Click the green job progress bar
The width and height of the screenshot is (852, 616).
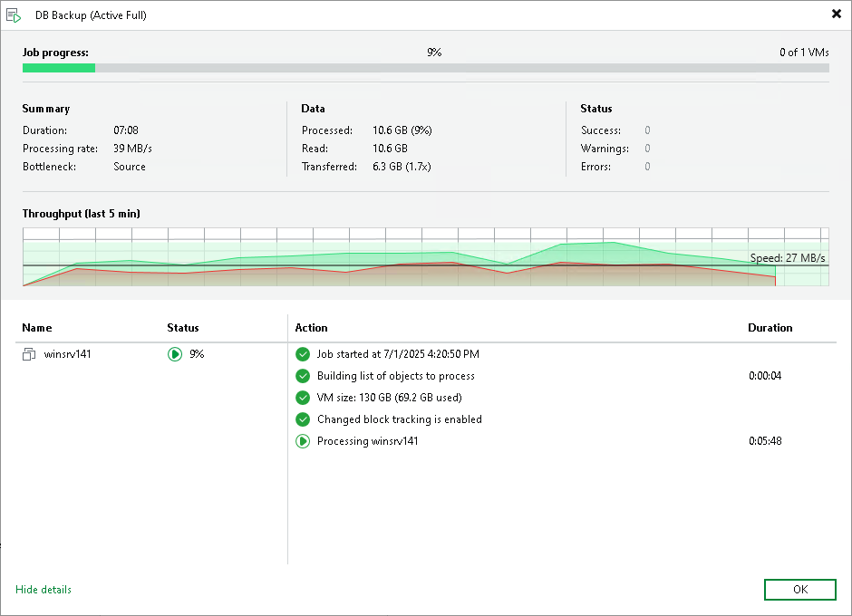59,68
